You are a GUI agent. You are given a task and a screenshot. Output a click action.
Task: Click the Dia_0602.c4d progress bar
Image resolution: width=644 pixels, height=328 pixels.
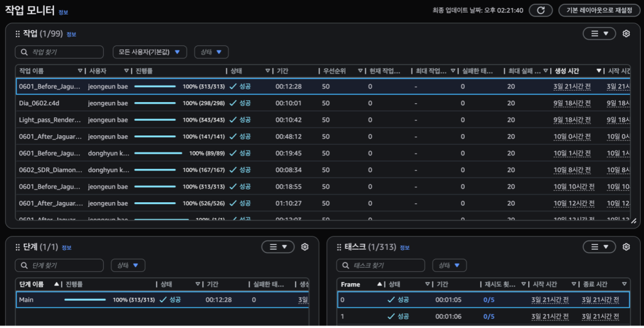[155, 103]
